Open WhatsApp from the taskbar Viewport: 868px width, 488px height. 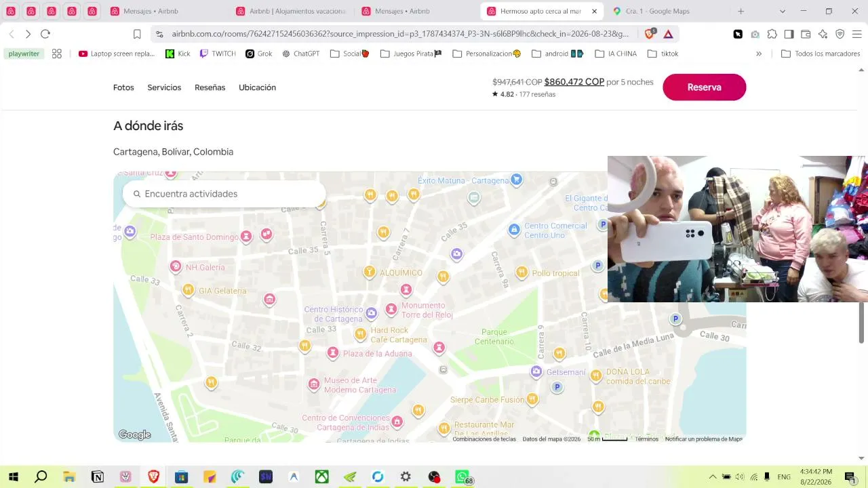click(x=462, y=477)
